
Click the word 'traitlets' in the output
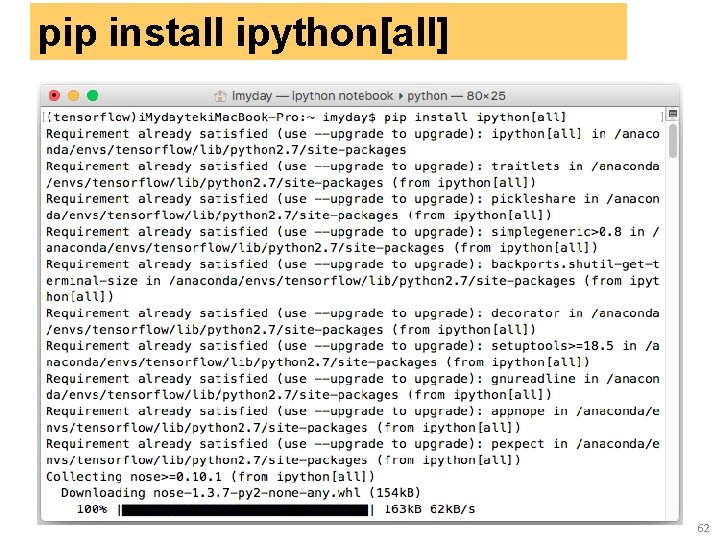tap(525, 166)
